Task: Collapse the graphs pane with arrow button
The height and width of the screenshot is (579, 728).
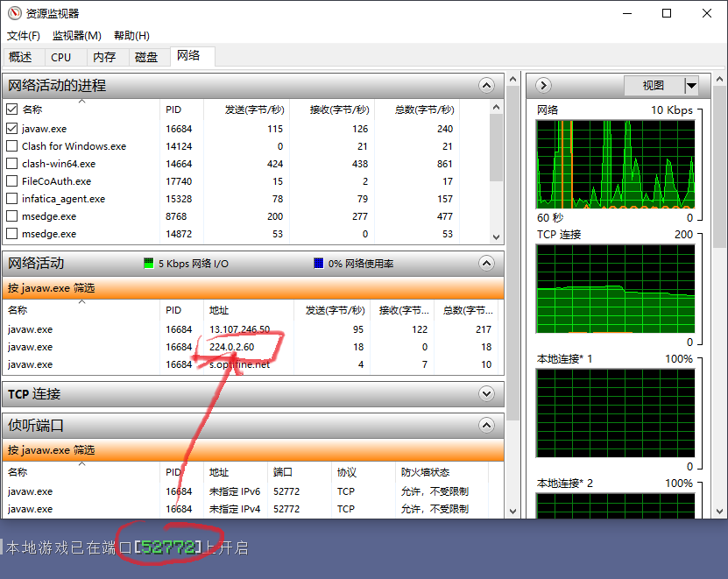Action: (543, 85)
